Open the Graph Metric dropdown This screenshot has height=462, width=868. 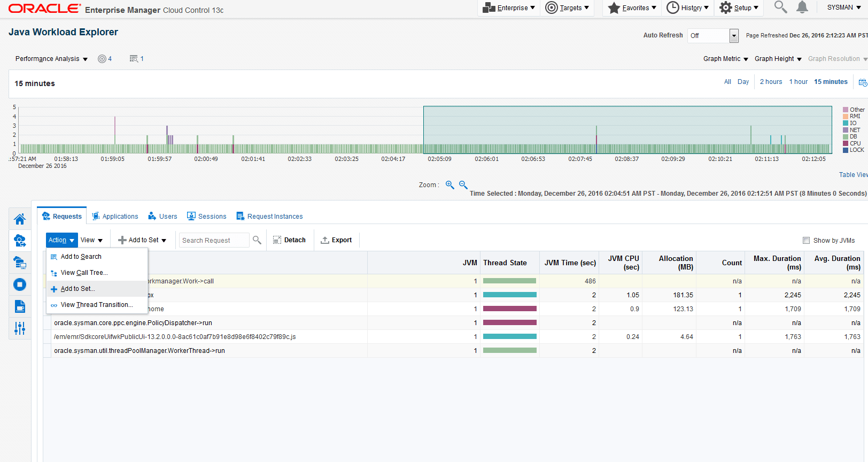[x=725, y=59]
